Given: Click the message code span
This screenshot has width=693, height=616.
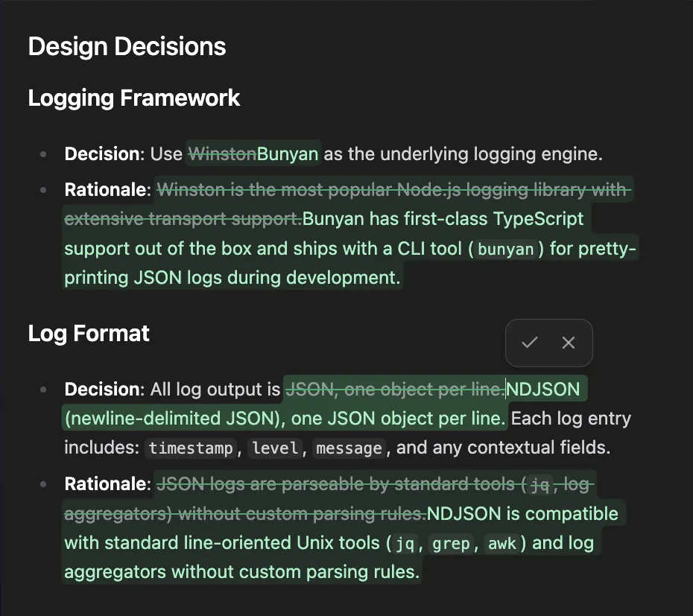Looking at the screenshot, I should (x=347, y=448).
